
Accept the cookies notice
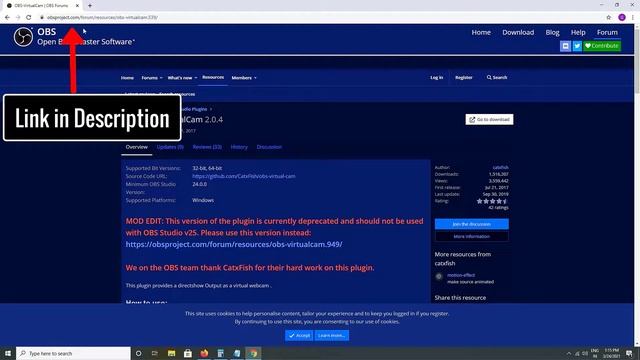tap(299, 335)
